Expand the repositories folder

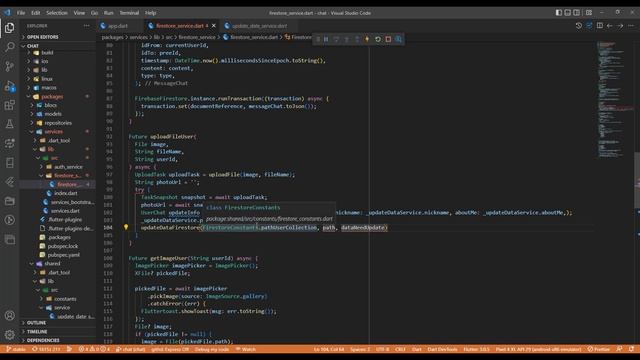coord(58,123)
